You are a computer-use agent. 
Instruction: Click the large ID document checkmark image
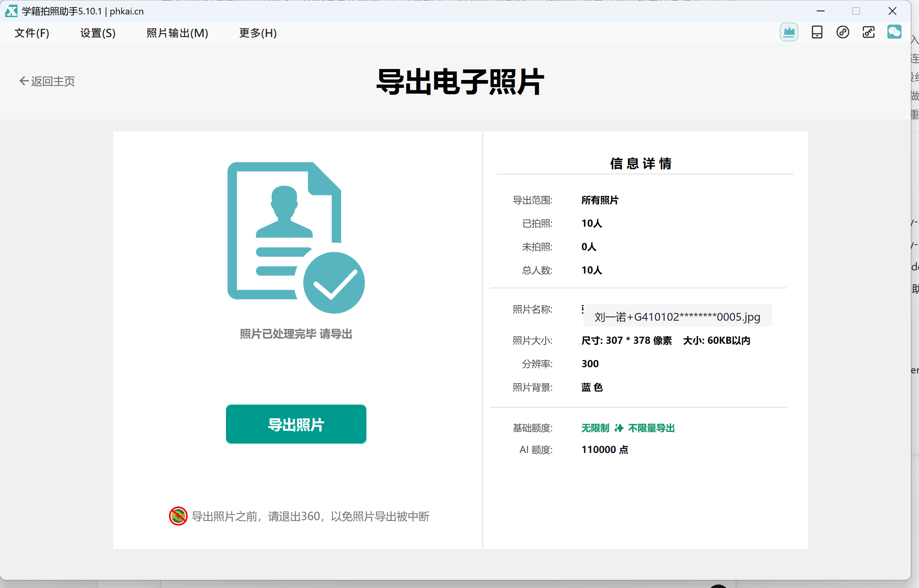click(296, 238)
